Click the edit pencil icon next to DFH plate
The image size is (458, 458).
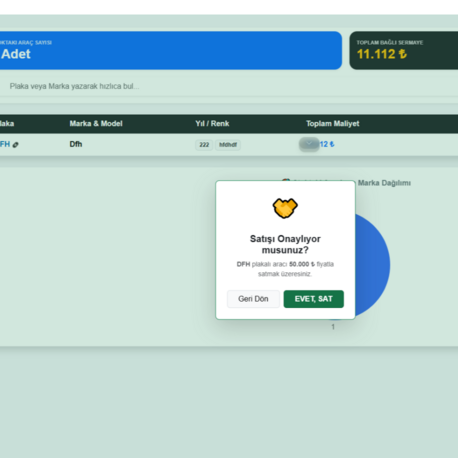16,145
